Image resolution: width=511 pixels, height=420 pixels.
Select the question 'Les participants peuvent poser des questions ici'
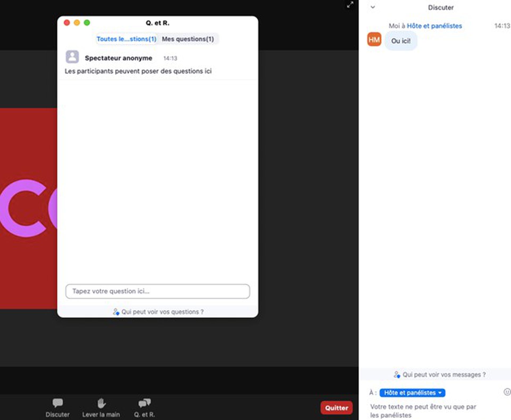(x=138, y=71)
